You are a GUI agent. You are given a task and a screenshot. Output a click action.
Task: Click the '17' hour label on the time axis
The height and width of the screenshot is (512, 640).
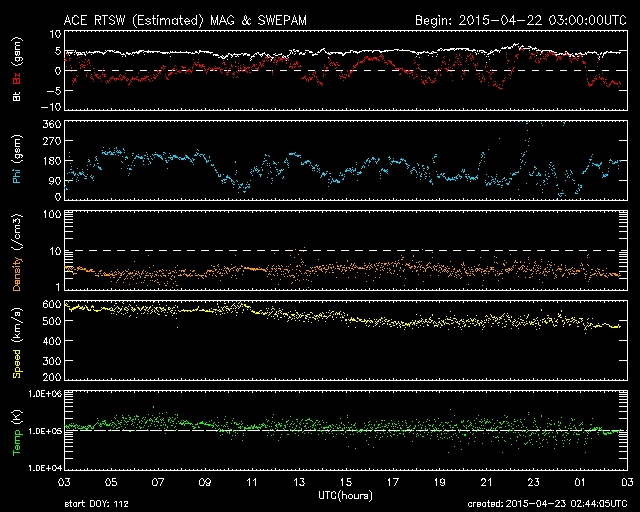point(393,483)
